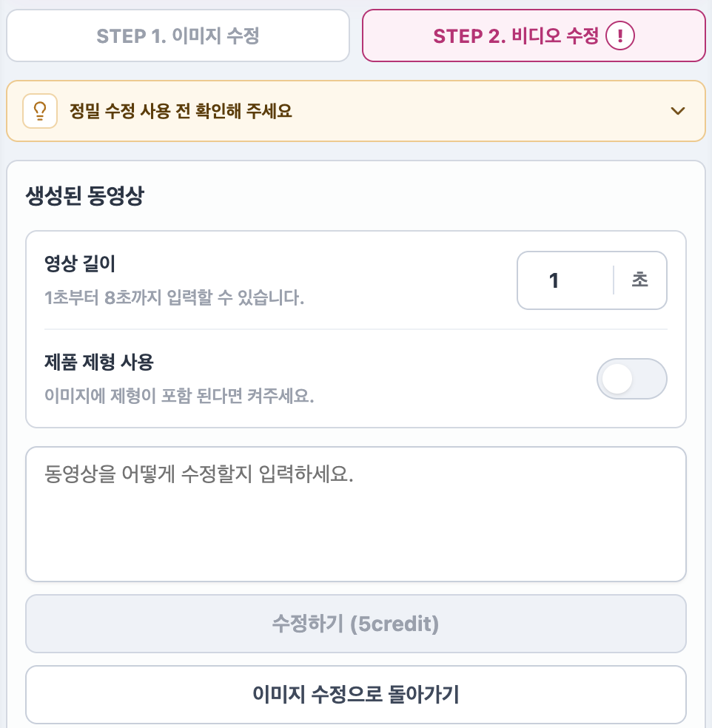
Task: Click the lightbulb tip icon
Action: (x=40, y=111)
